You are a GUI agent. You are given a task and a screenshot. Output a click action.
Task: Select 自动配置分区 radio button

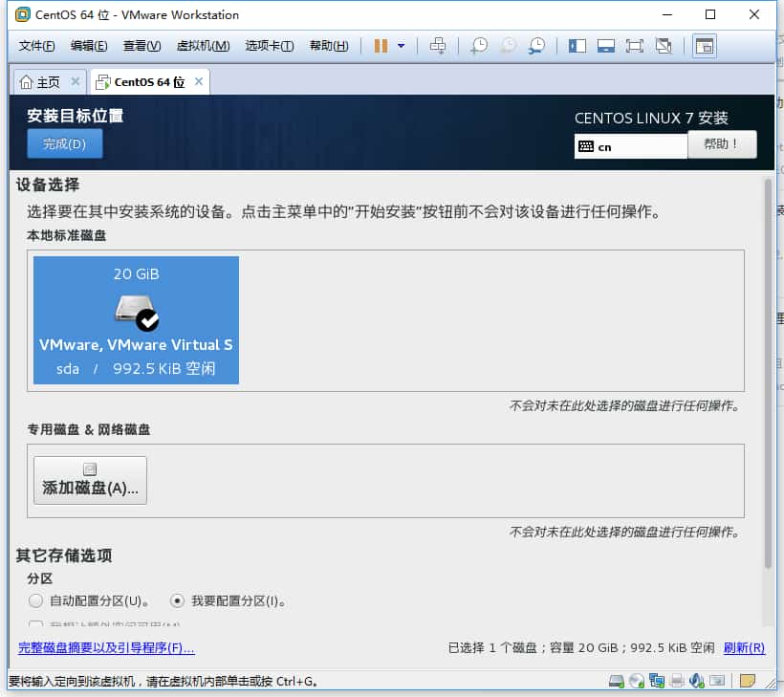tap(36, 601)
